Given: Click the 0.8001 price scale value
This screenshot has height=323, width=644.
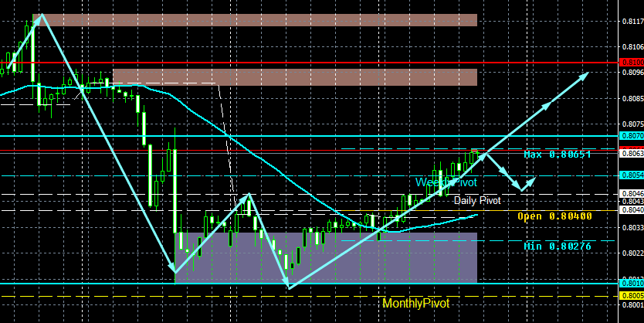Looking at the screenshot, I should [x=633, y=305].
